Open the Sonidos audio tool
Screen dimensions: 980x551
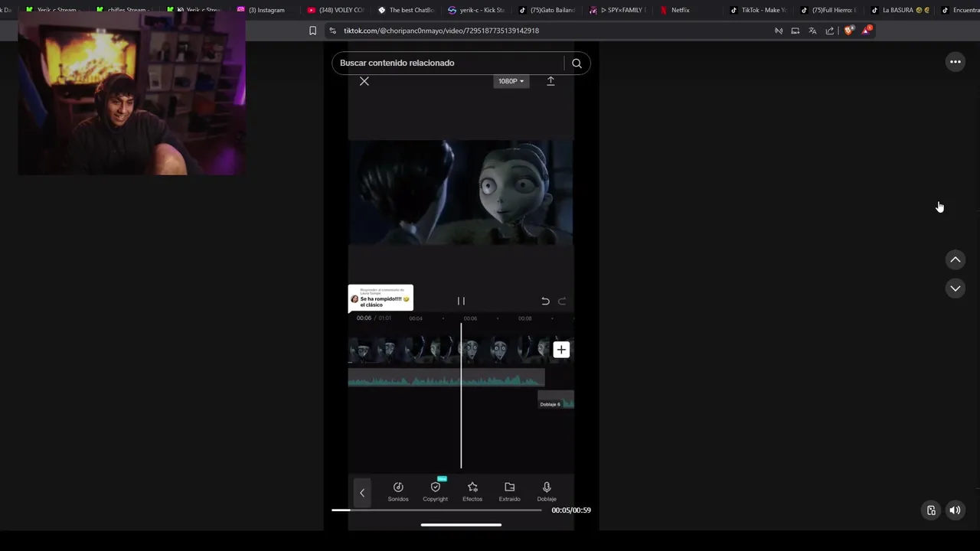[x=398, y=491]
